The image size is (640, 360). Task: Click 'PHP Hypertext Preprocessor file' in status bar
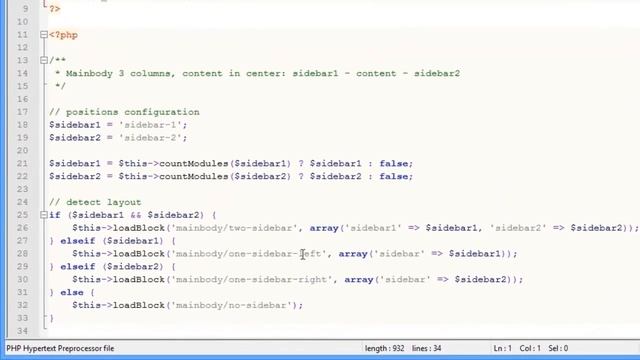pyautogui.click(x=60, y=349)
